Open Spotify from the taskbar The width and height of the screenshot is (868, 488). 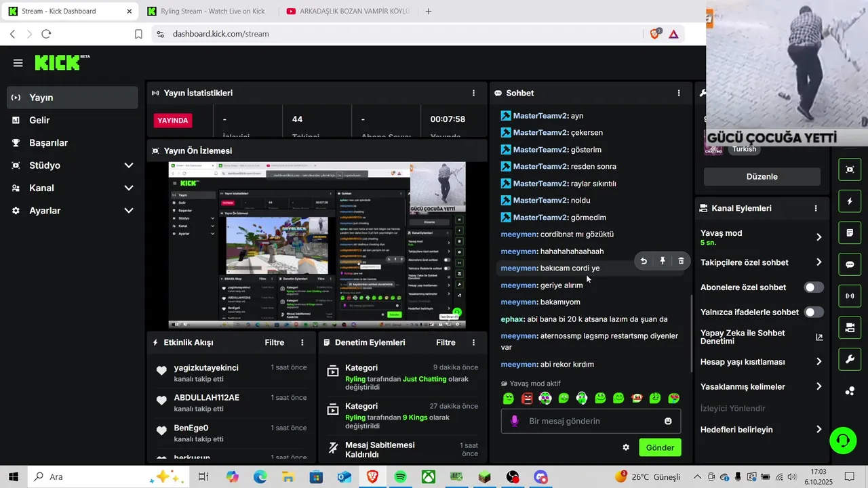pos(400,477)
